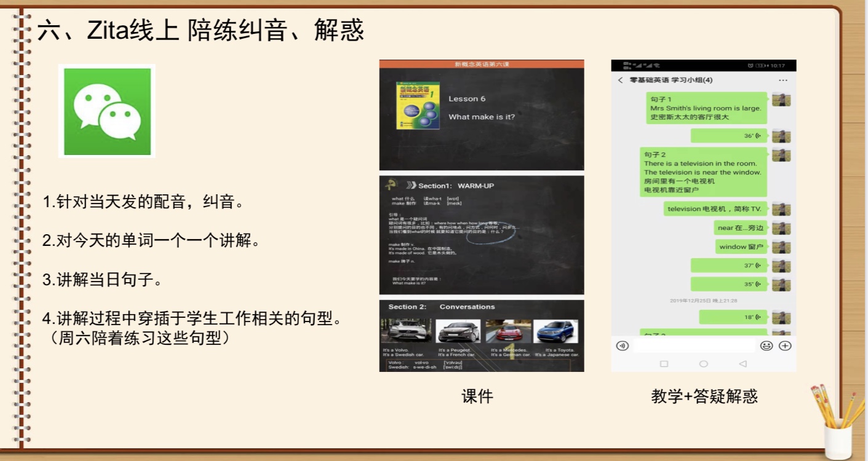Image resolution: width=868 pixels, height=461 pixels.
Task: Click the avatar beside the 18" voice message
Action: (781, 318)
